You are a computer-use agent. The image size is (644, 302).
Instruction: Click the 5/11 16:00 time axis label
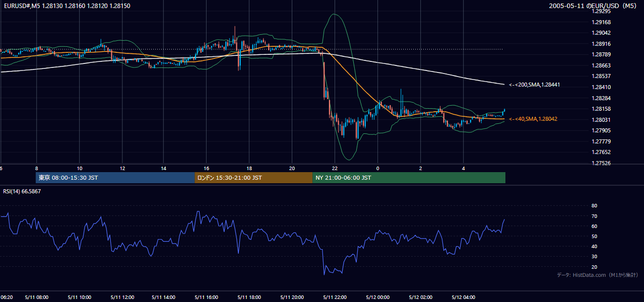click(x=207, y=297)
